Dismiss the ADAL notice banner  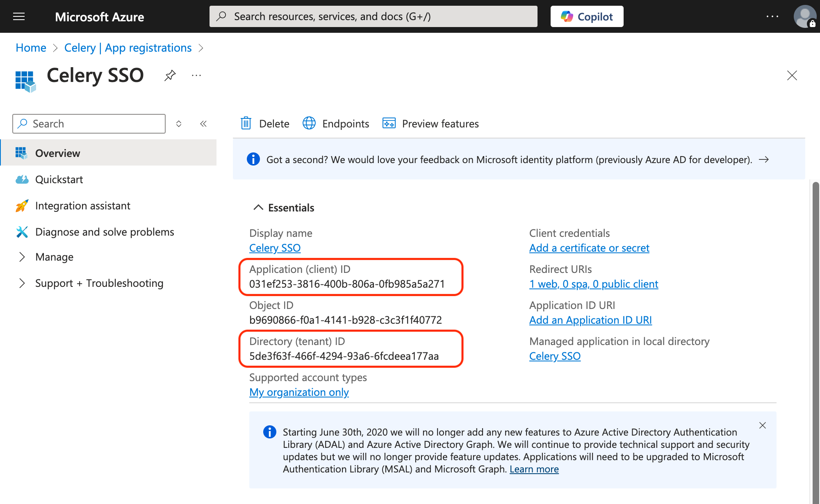click(x=762, y=425)
